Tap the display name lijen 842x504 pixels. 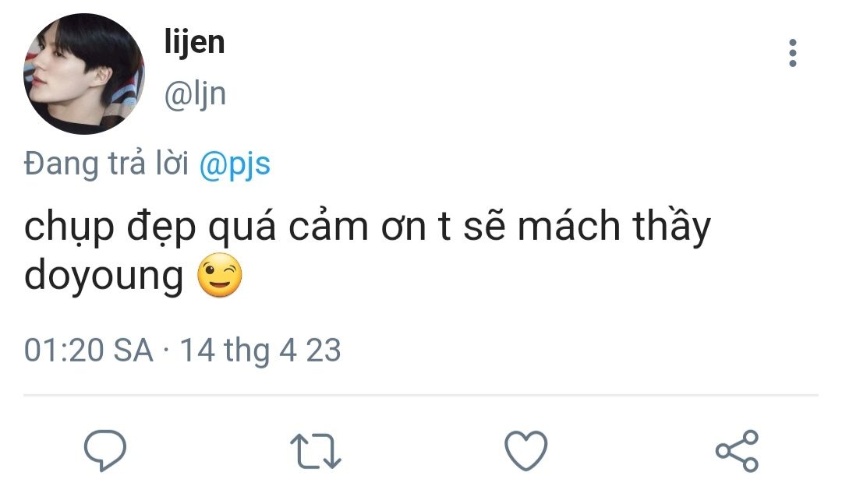tap(194, 41)
